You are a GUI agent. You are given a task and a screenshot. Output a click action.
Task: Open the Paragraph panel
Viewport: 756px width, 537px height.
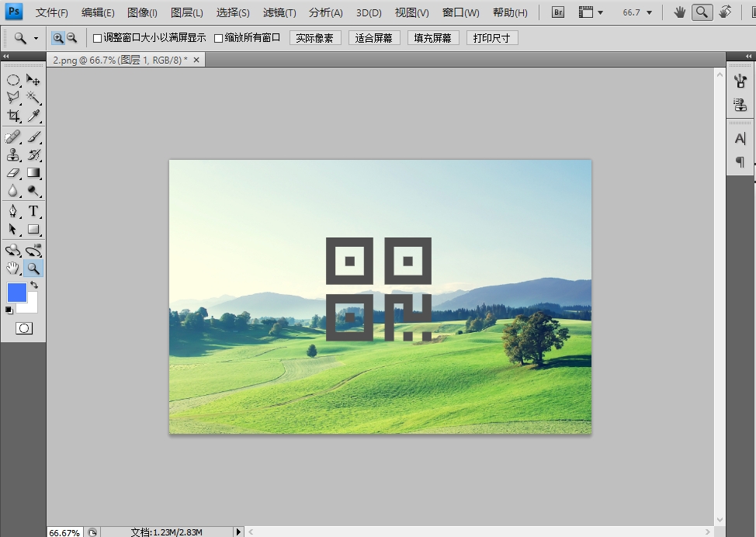point(740,162)
